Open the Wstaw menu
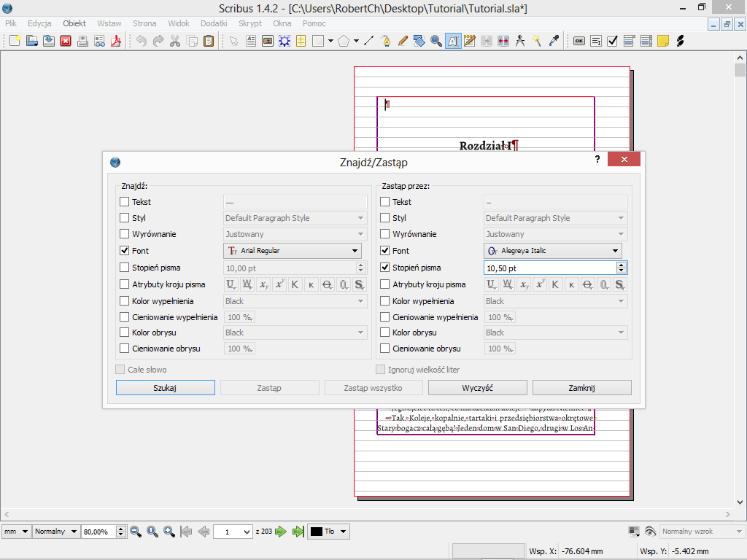The height and width of the screenshot is (560, 747). click(109, 23)
